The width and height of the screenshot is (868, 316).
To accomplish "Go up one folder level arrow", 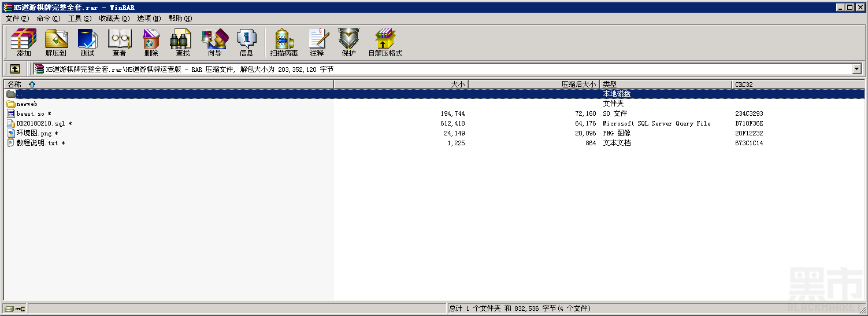I will tap(15, 69).
